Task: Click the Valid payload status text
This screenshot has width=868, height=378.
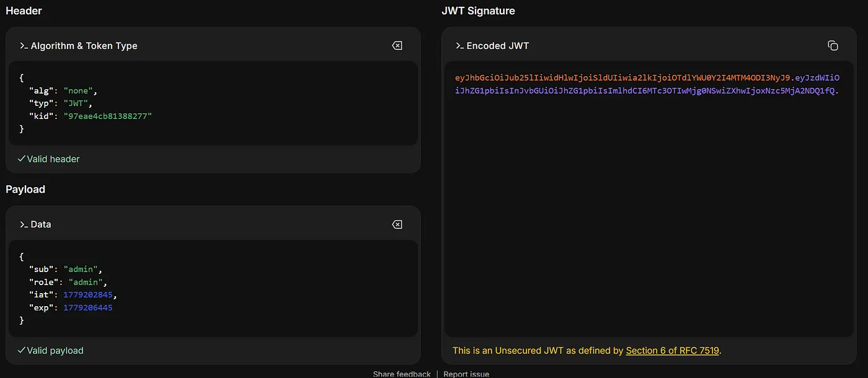Action: click(x=55, y=351)
